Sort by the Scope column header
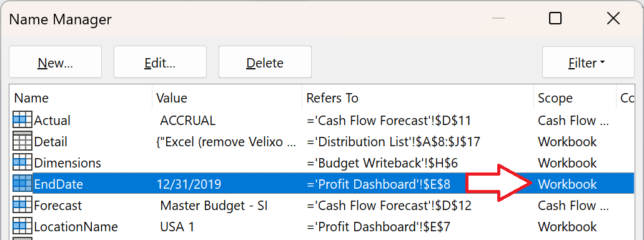This screenshot has height=240, width=644. click(575, 97)
